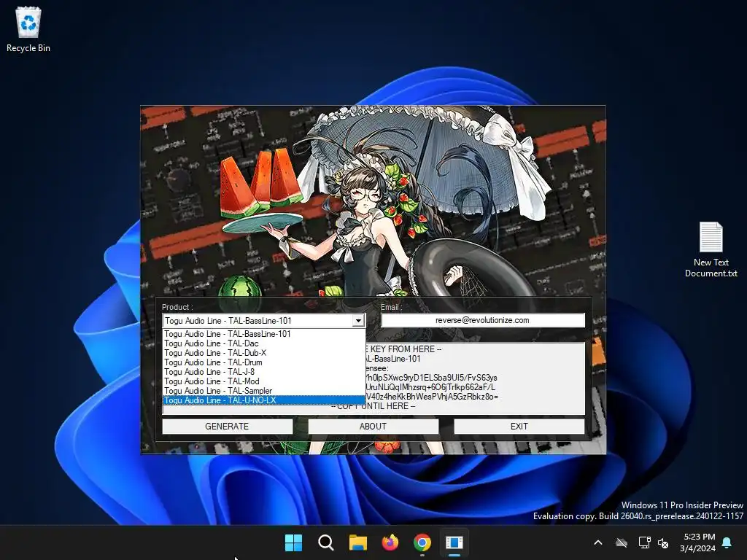
Task: Open the Windows Start menu
Action: [x=293, y=542]
